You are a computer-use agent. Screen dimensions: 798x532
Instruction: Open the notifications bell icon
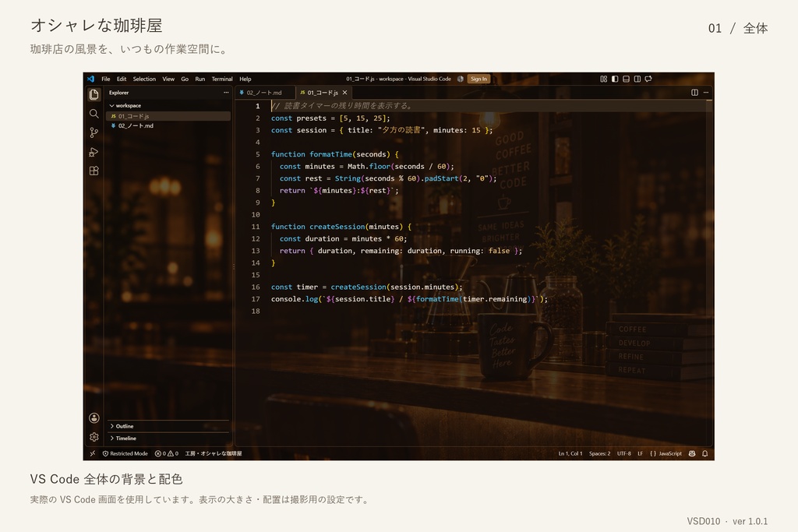coord(704,453)
